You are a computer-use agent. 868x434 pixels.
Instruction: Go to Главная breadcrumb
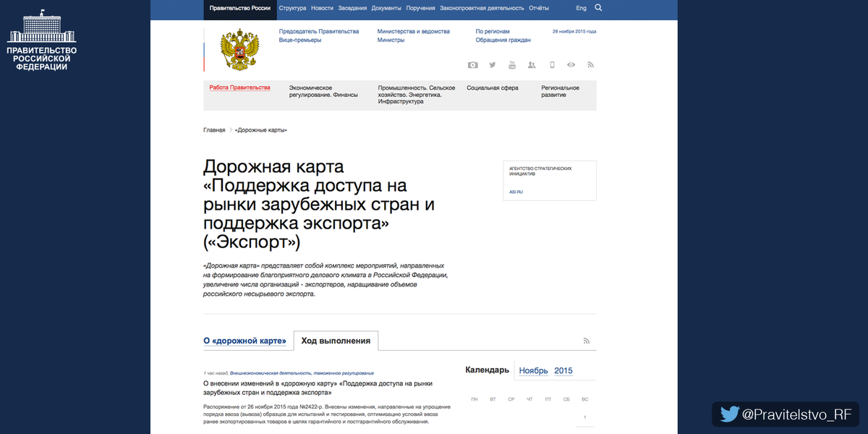[x=214, y=130]
